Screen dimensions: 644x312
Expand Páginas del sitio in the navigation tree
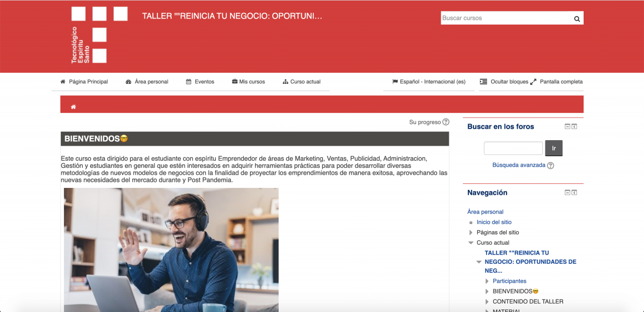(x=470, y=232)
